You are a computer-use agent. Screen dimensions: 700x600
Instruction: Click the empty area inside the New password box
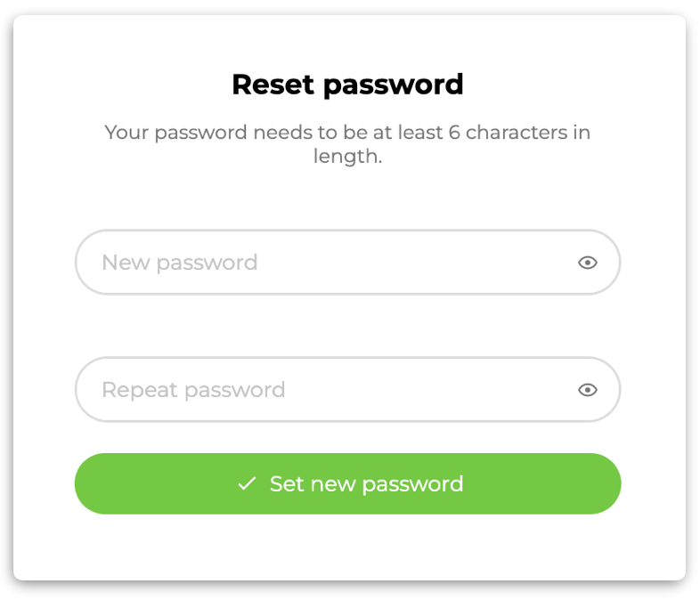(415, 263)
